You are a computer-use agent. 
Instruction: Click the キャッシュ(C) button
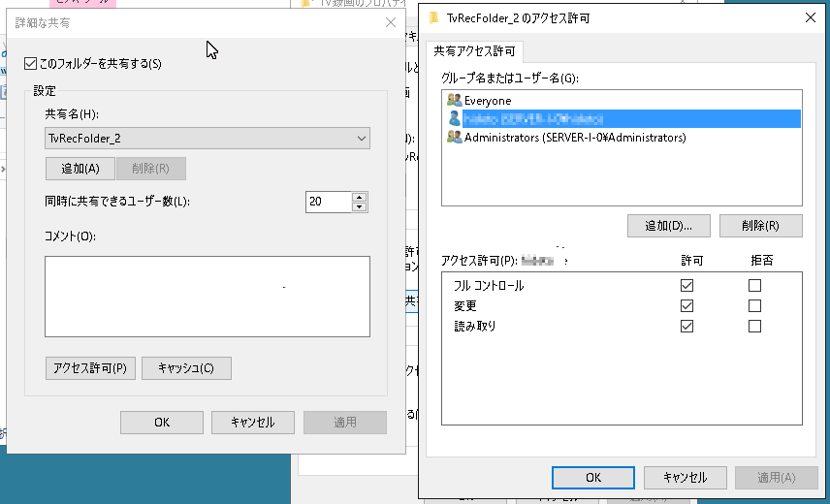point(186,368)
